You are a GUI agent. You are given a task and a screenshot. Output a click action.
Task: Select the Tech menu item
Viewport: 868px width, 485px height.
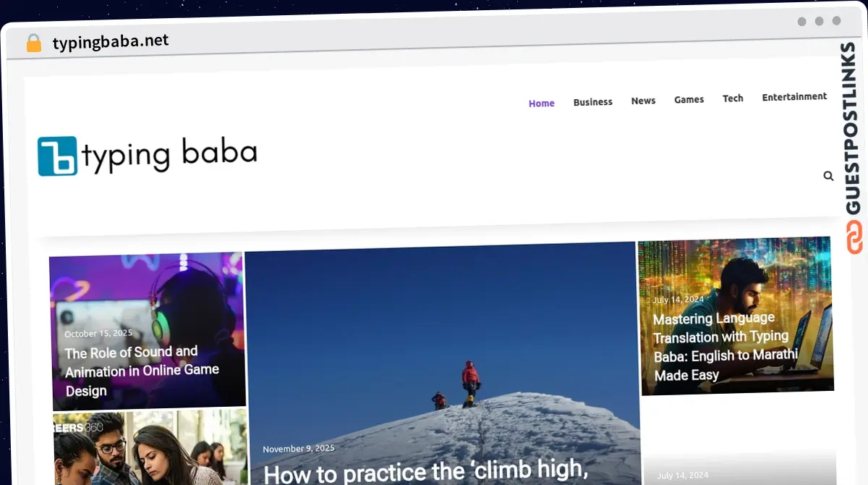733,98
